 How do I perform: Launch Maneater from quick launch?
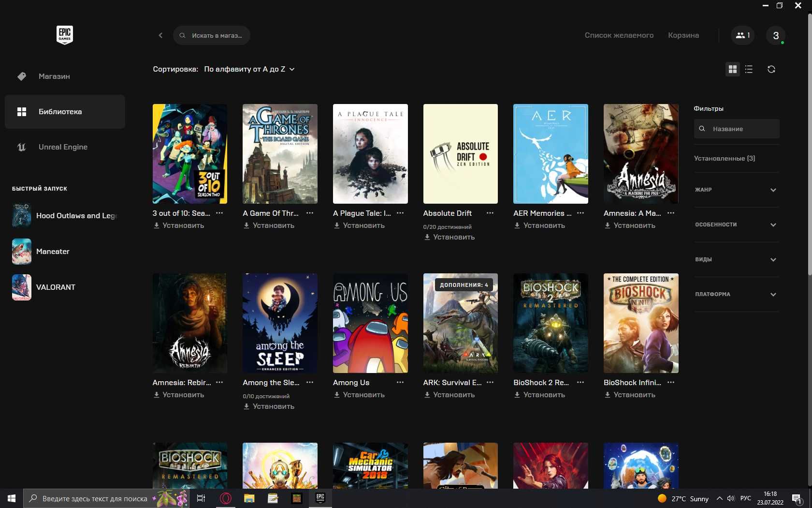[x=41, y=252]
